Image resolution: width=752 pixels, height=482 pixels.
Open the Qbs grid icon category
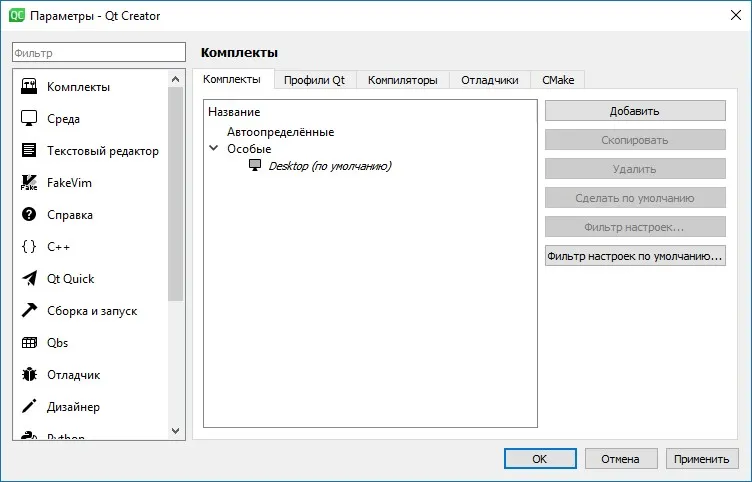tap(29, 342)
